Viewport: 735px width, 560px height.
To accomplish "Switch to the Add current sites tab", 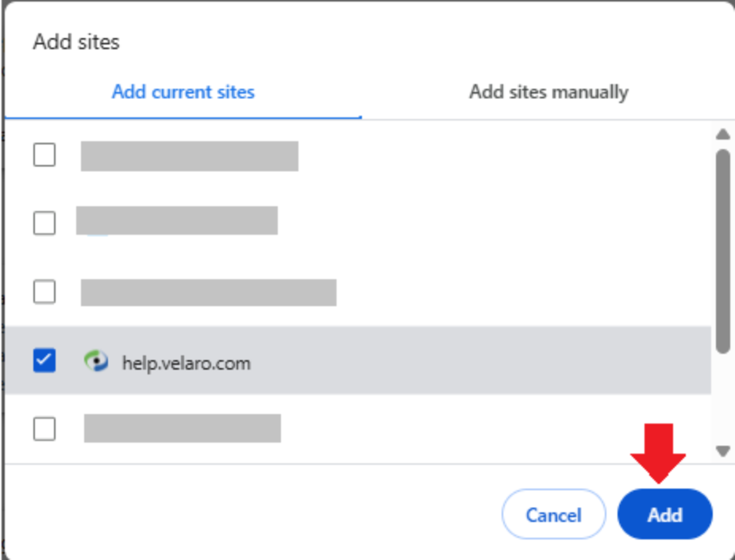I will [183, 92].
